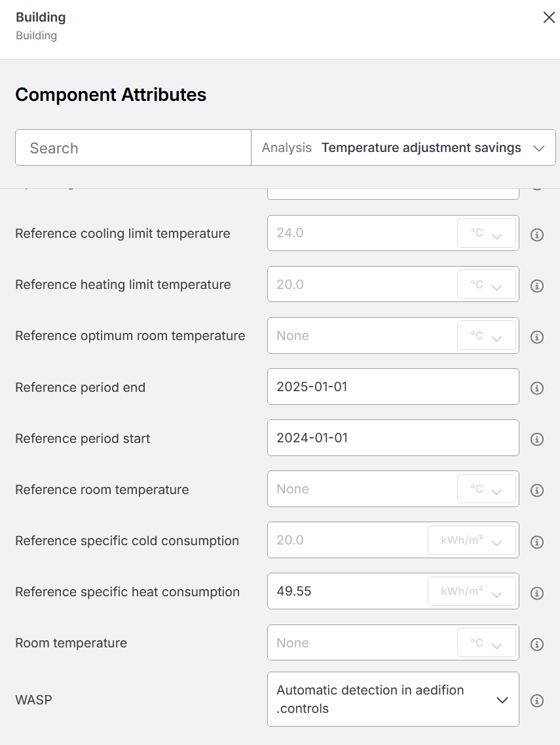Show info for Room temperature attribute

coord(536,644)
